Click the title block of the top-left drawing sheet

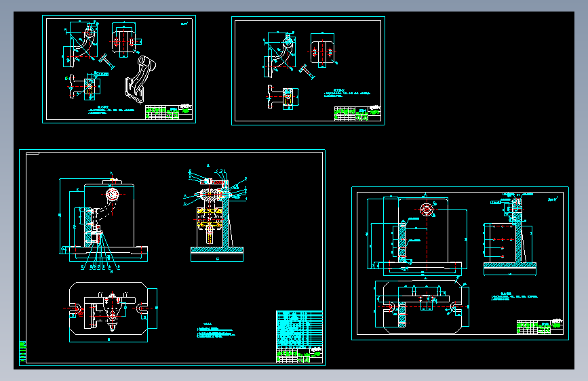pos(169,112)
